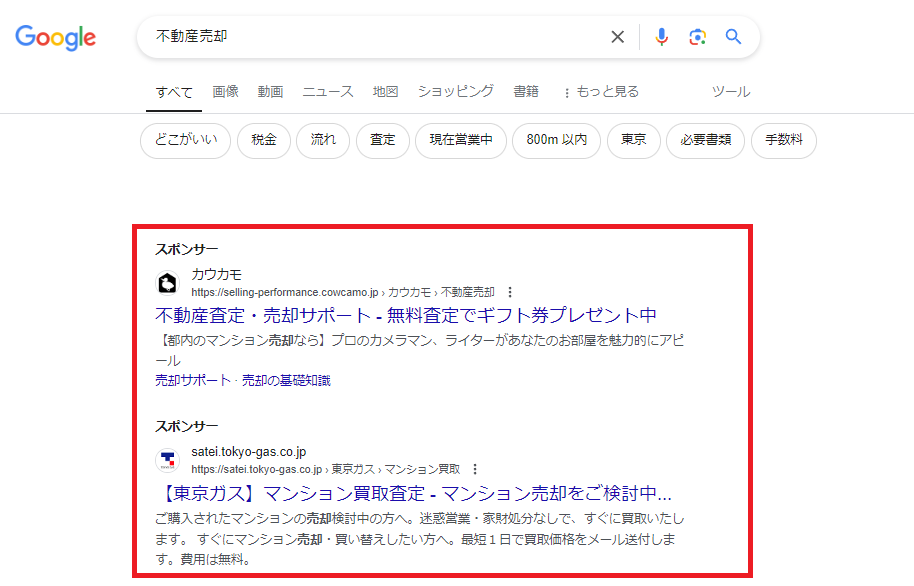Enable the 税金 search filter

coord(263,141)
